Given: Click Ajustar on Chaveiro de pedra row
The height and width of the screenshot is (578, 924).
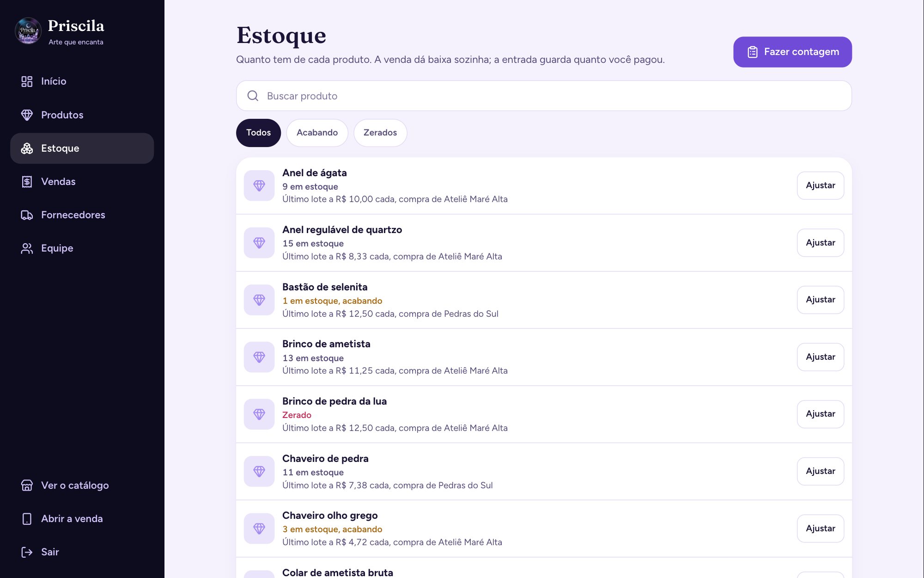Looking at the screenshot, I should point(821,471).
